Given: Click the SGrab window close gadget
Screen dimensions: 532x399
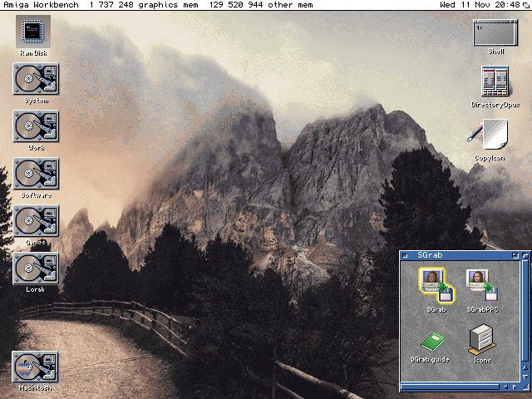Looking at the screenshot, I should [x=405, y=255].
